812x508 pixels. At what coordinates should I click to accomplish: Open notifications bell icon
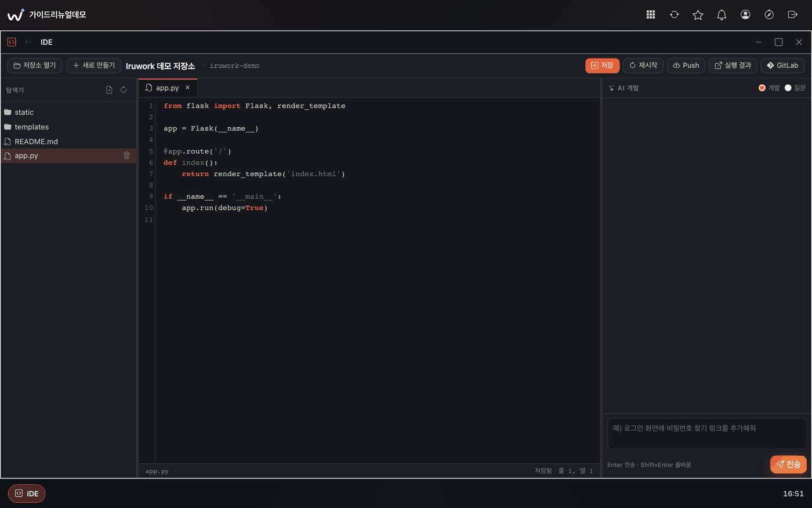(722, 15)
